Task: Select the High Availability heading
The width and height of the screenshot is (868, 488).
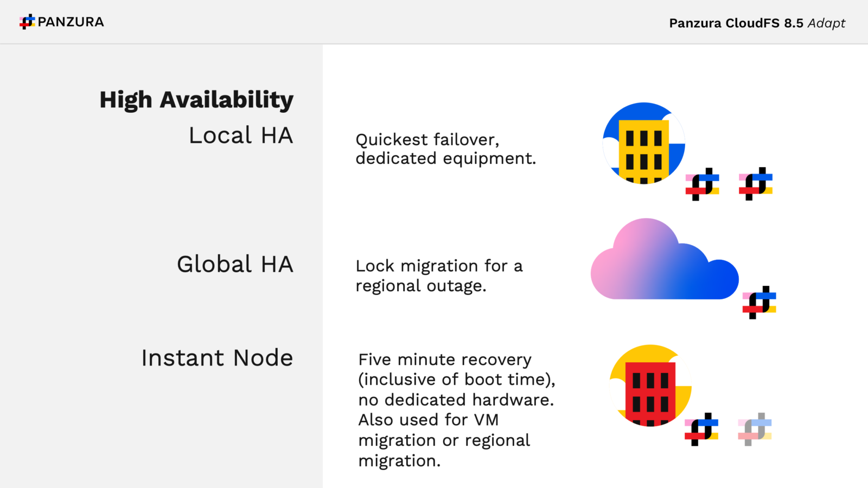Action: click(x=196, y=99)
